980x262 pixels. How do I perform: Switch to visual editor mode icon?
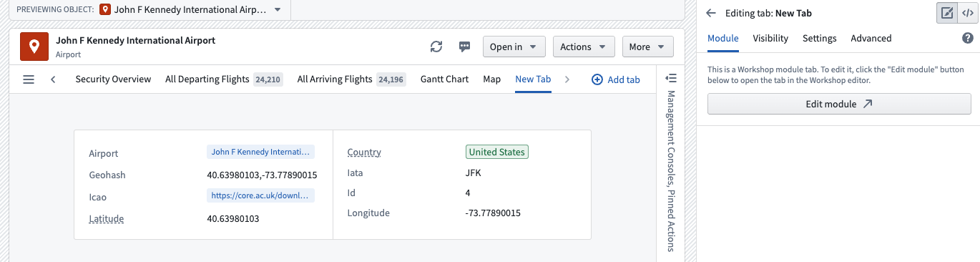pyautogui.click(x=947, y=13)
